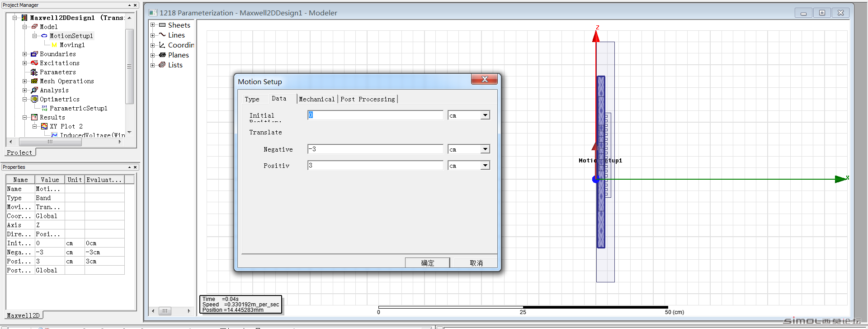Click the Value column header in Properties
868x329 pixels.
(x=50, y=180)
